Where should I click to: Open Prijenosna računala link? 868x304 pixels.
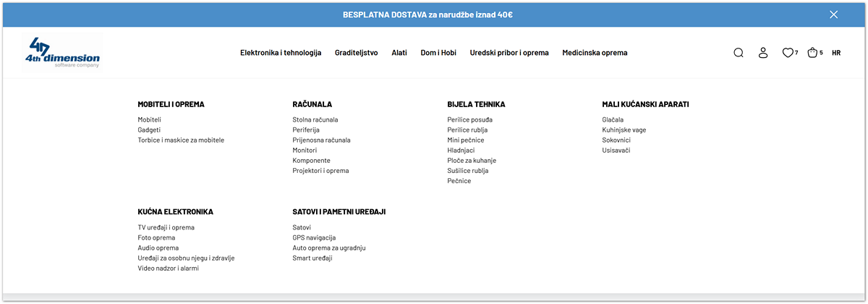321,140
